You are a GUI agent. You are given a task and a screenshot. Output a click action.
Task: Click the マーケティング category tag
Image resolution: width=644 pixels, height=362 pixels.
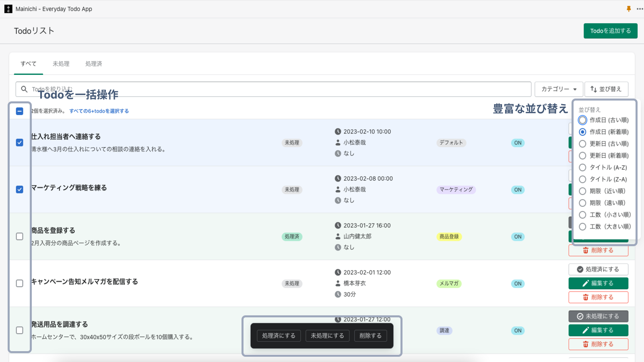click(x=456, y=190)
